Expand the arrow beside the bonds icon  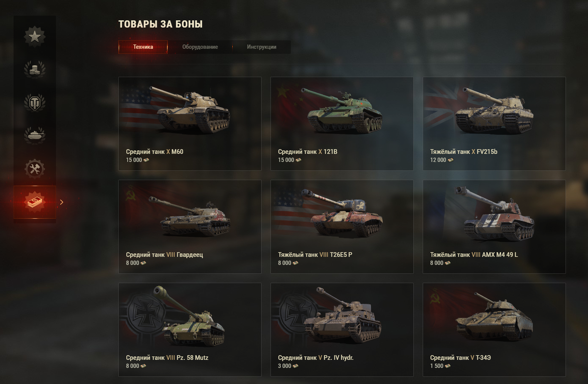(x=62, y=202)
